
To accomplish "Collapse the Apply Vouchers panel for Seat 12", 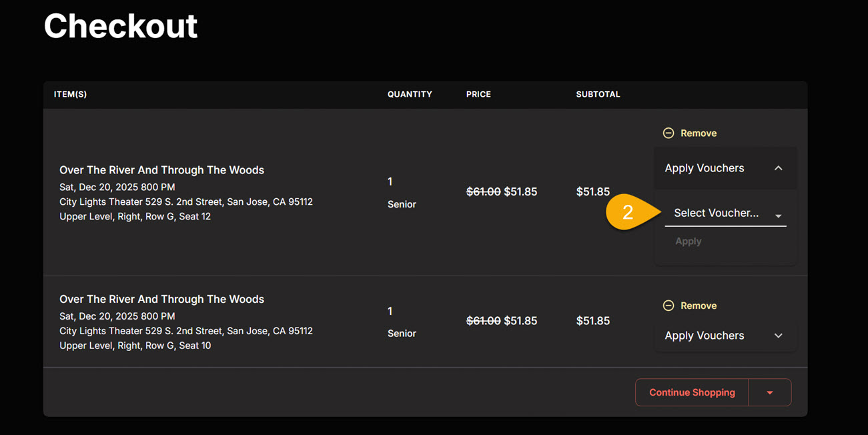I will coord(705,168).
